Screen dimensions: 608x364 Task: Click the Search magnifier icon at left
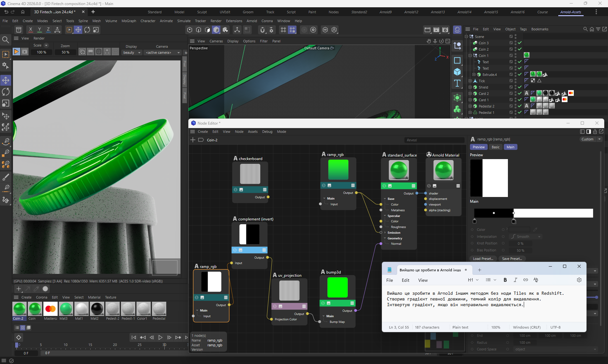click(5, 40)
